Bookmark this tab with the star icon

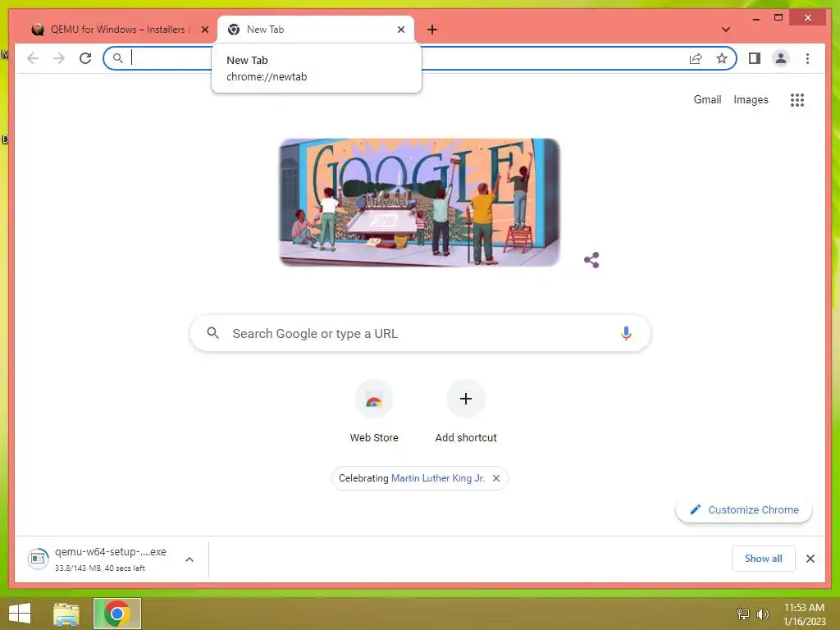722,58
